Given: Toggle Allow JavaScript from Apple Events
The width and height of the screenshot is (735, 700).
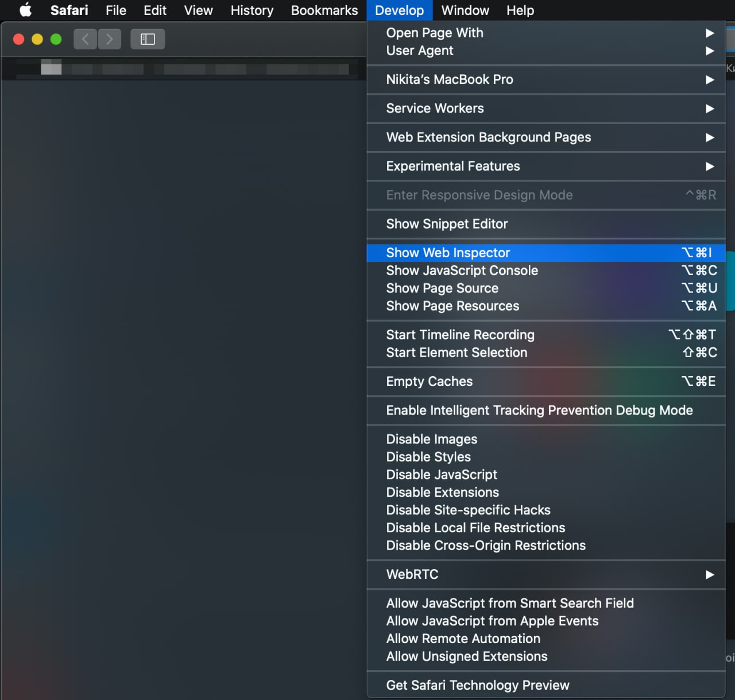Looking at the screenshot, I should [x=546, y=621].
